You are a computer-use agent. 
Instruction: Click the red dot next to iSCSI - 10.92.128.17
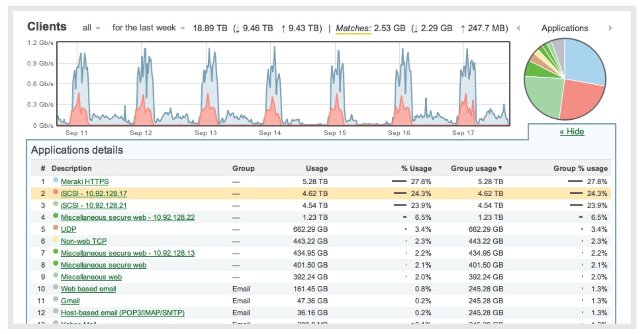tap(56, 192)
